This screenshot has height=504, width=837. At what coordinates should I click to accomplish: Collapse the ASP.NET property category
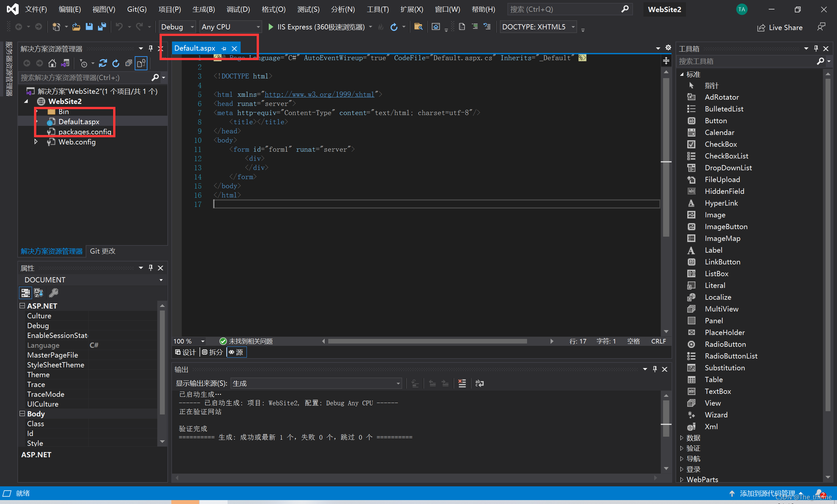22,306
